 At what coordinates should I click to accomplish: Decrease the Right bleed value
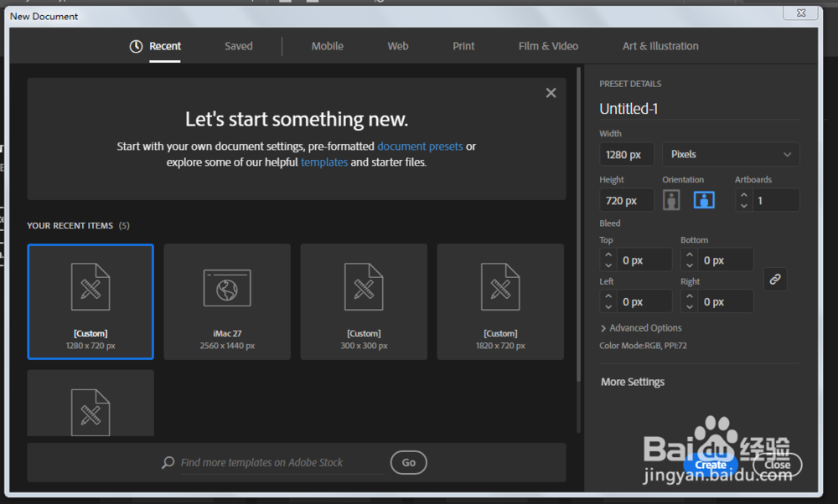click(690, 307)
